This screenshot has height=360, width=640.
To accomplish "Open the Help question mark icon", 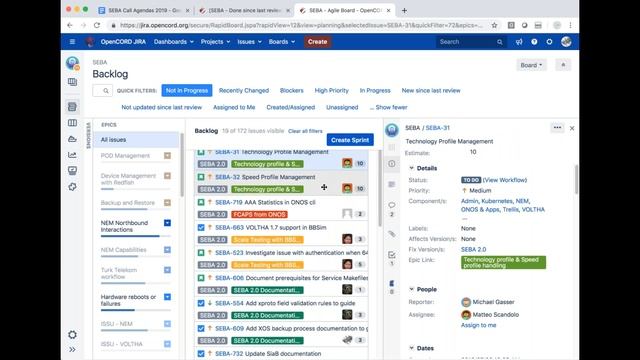I will (x=534, y=42).
